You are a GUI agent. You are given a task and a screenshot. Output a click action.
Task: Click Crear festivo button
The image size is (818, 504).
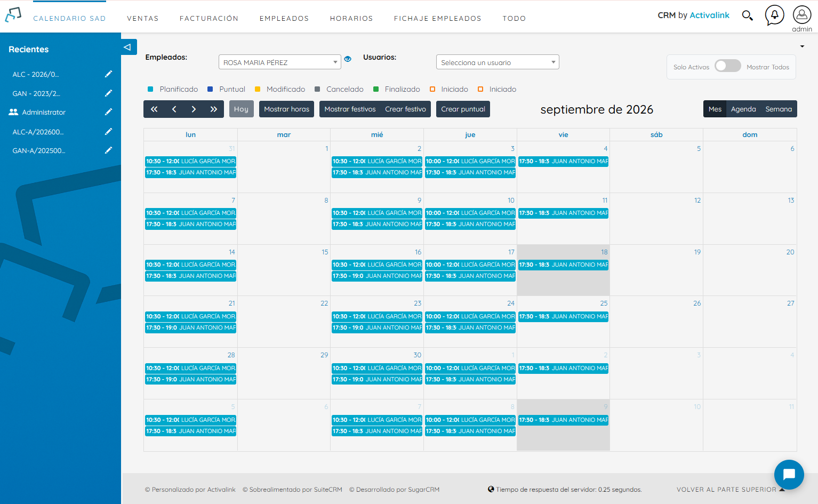pyautogui.click(x=406, y=109)
